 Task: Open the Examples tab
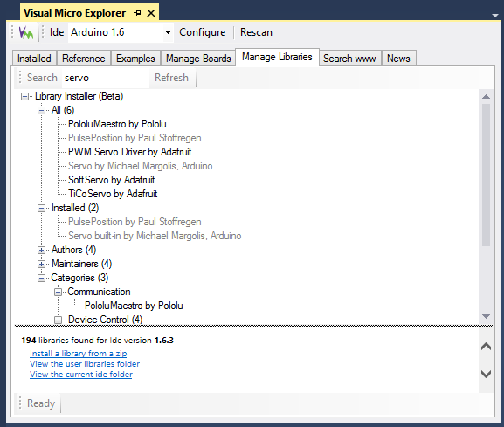pyautogui.click(x=135, y=59)
